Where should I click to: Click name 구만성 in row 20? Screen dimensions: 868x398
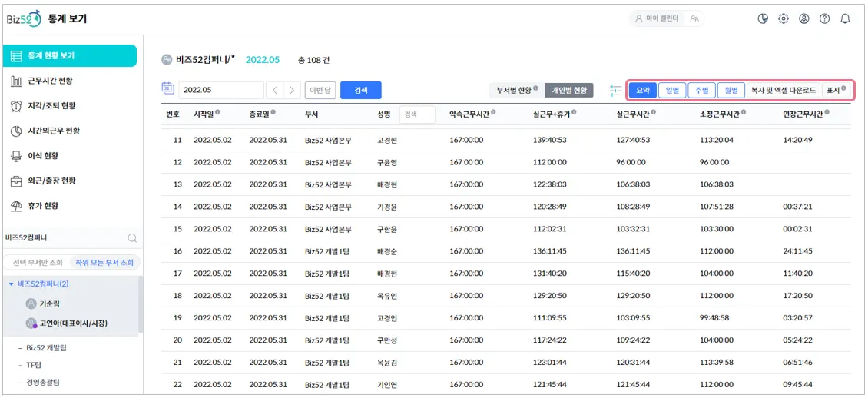click(386, 340)
